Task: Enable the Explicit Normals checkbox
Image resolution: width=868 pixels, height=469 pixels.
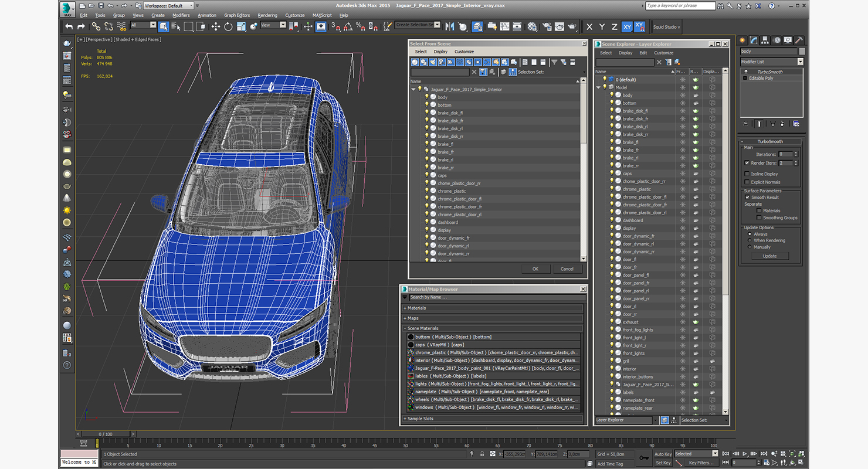Action: click(x=747, y=182)
